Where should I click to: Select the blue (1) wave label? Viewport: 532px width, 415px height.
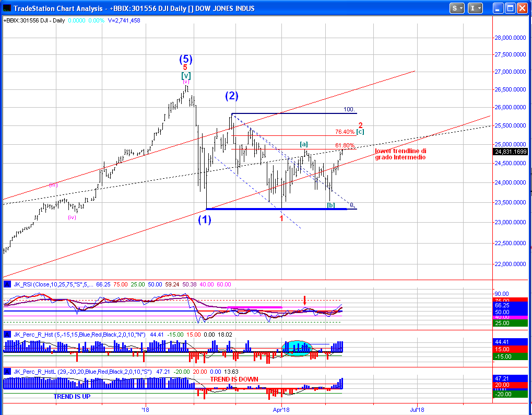click(x=205, y=220)
